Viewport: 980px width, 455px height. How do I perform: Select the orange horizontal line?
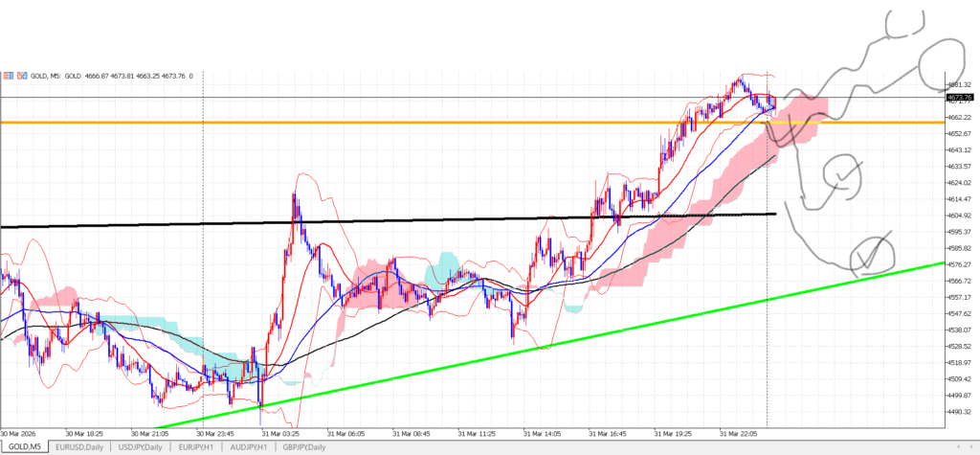coord(383,123)
